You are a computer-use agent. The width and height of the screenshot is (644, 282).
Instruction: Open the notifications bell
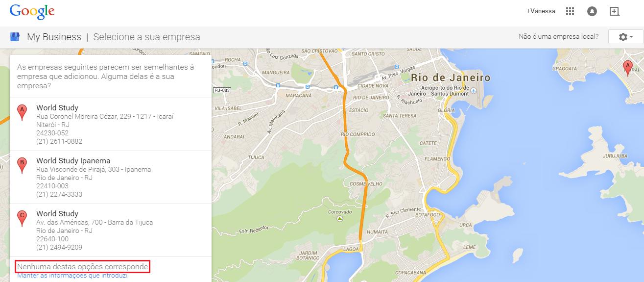[x=592, y=11]
